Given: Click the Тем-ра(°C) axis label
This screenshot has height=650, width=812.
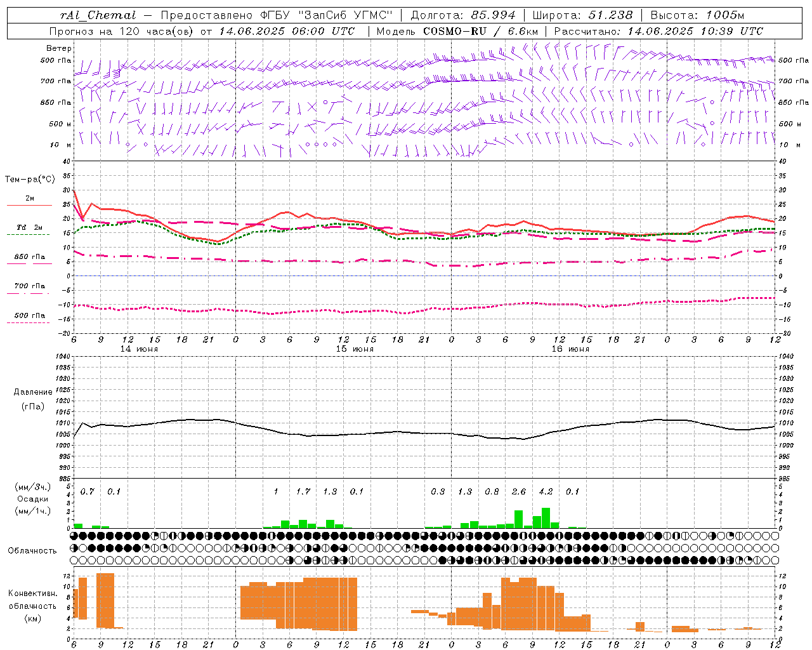Looking at the screenshot, I should 30,180.
